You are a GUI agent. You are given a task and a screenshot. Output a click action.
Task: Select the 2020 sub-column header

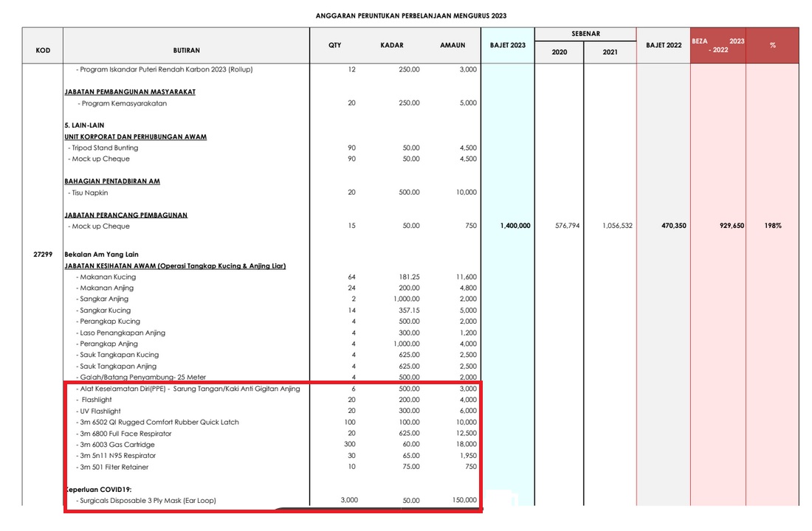(560, 52)
